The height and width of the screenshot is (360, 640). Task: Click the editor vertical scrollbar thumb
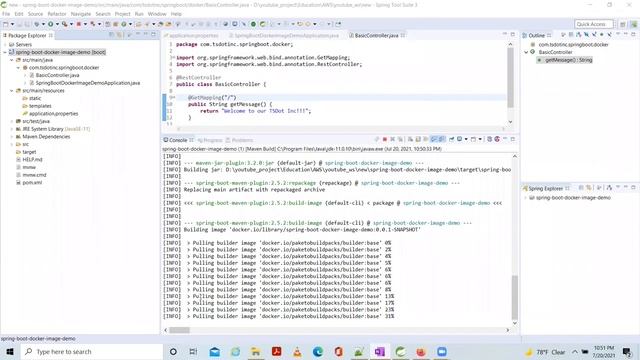click(510, 78)
